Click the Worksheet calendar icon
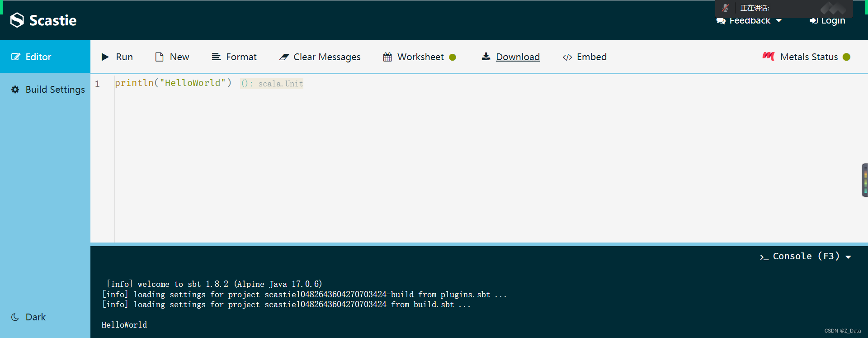 (387, 57)
